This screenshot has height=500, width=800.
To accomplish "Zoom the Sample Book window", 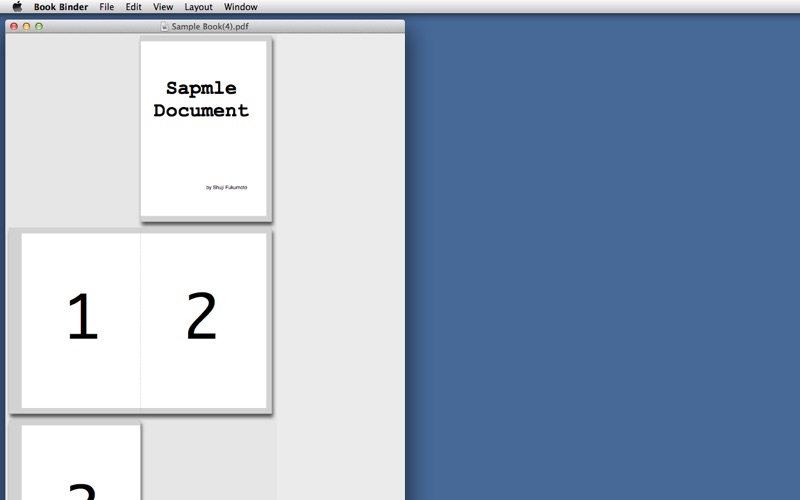I will tap(39, 26).
